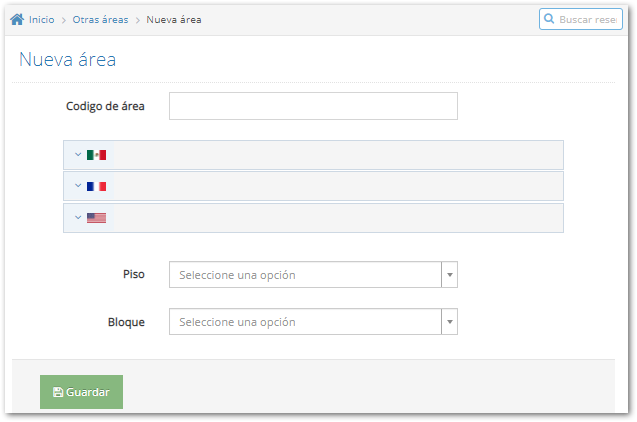
Task: Select the French flag language icon
Action: coord(96,186)
